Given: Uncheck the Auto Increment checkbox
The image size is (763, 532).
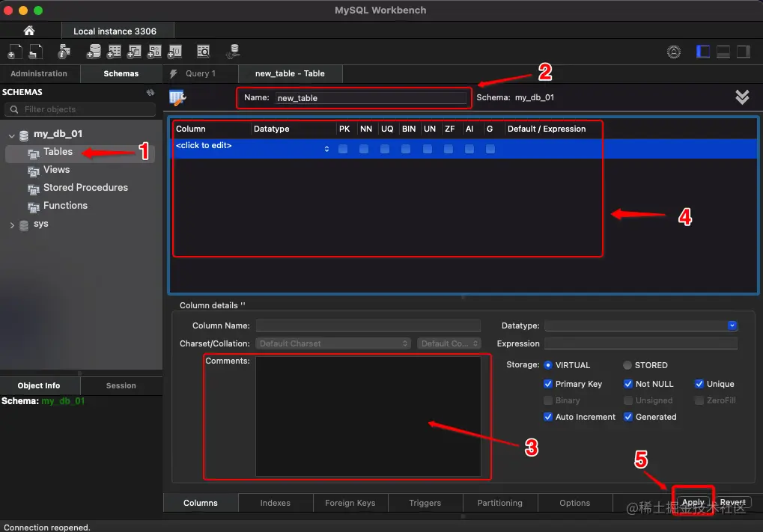Looking at the screenshot, I should pos(548,417).
